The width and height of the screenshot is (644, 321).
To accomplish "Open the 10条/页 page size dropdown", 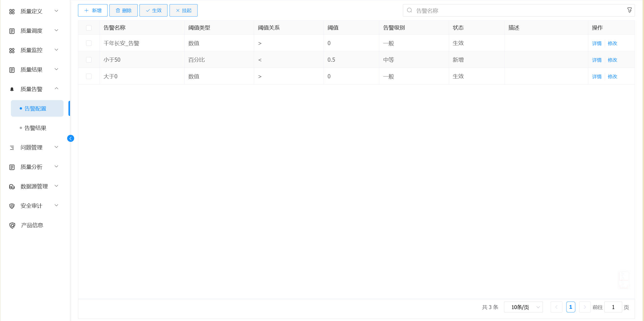I will tap(523, 307).
